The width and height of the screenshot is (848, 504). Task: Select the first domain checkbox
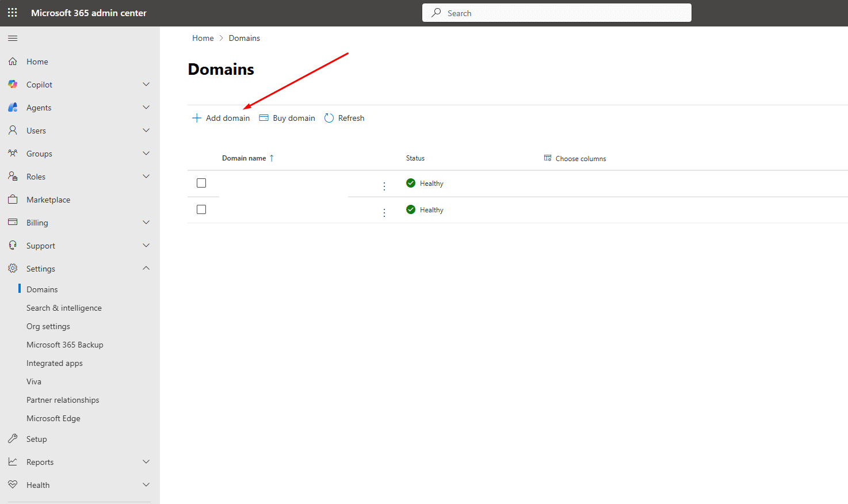[x=201, y=183]
